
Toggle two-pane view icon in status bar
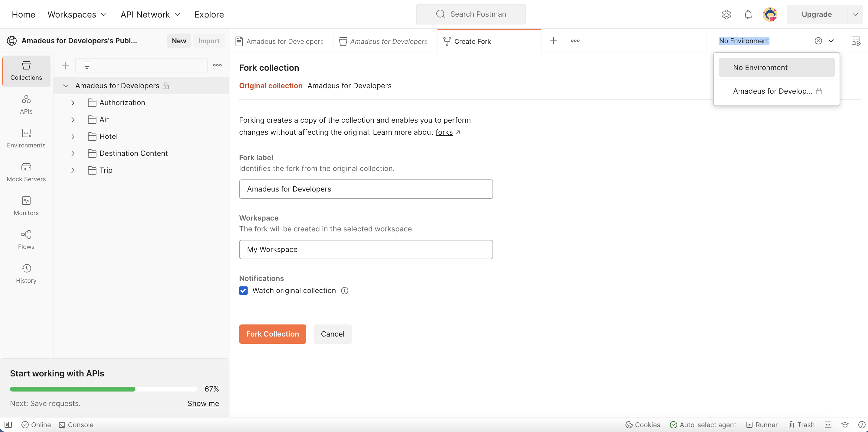tap(828, 424)
